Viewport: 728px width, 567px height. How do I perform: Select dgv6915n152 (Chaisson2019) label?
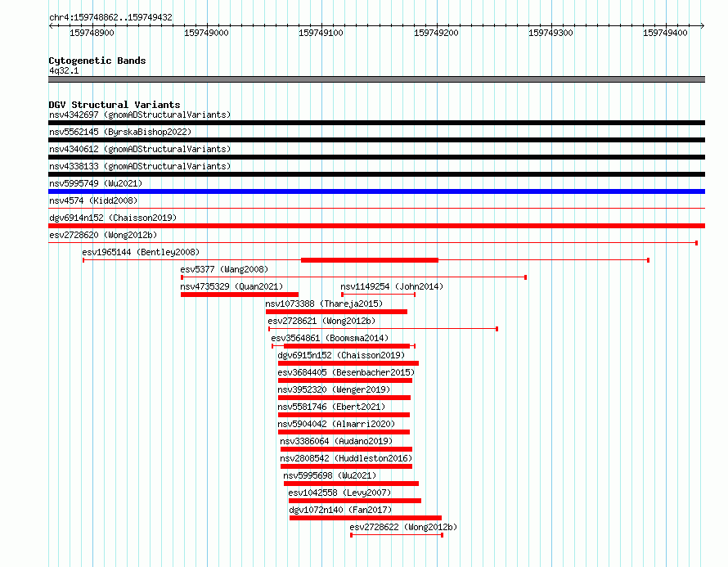(x=341, y=355)
